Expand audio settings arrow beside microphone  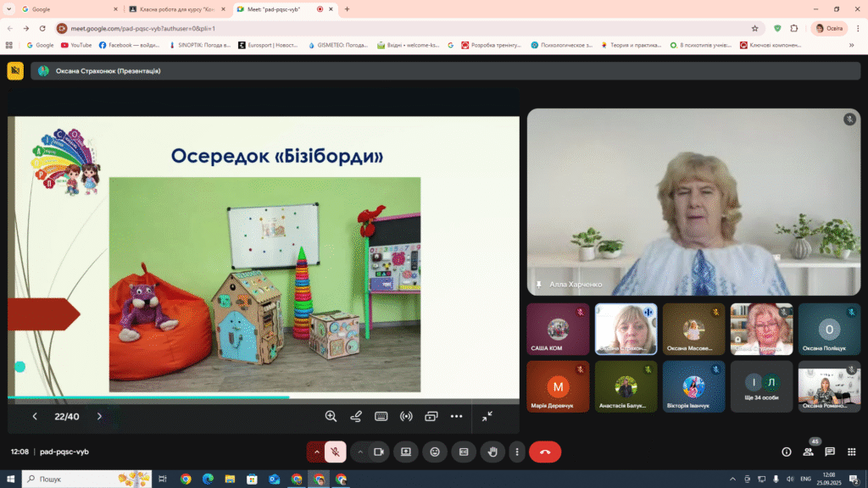[x=316, y=452]
